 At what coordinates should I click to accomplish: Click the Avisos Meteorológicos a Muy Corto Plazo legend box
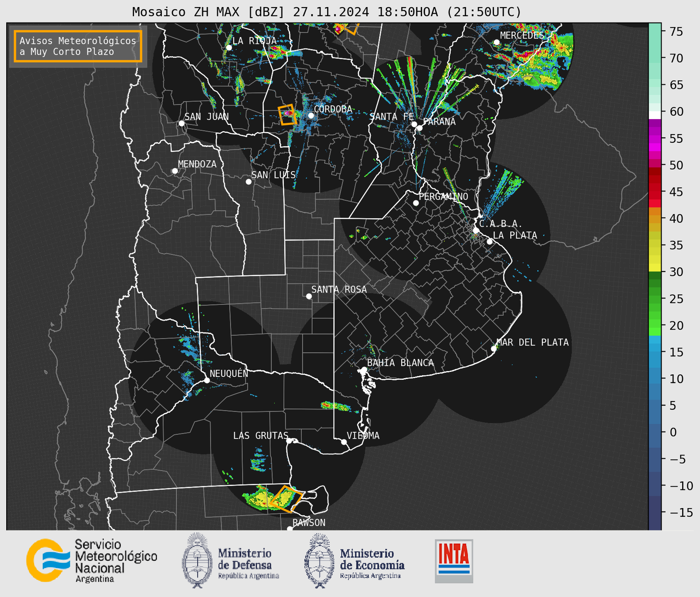tap(78, 46)
